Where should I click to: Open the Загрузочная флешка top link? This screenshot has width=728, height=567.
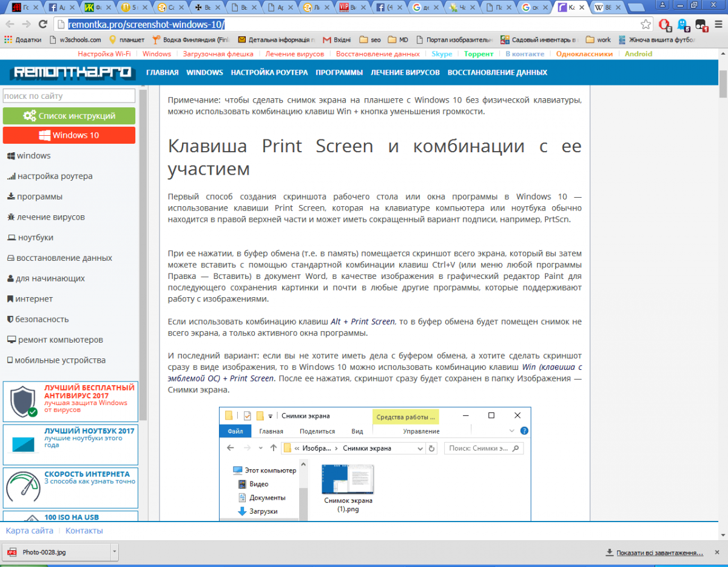click(218, 54)
